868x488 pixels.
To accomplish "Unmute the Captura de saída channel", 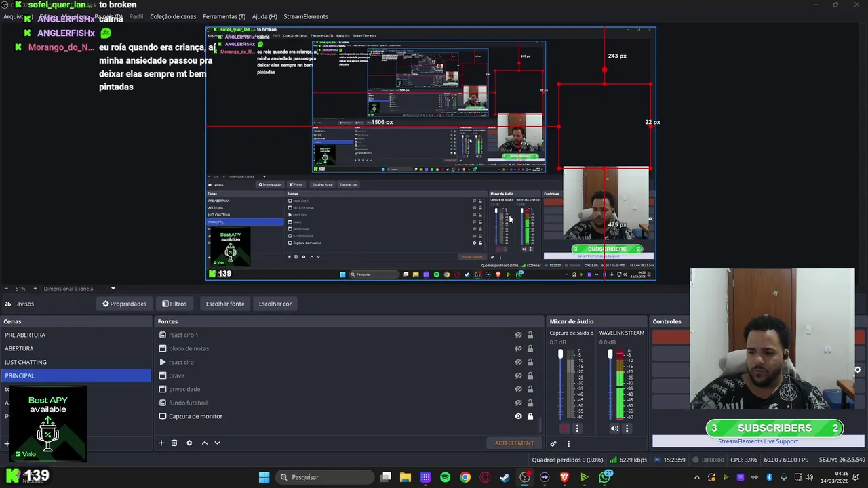I will [x=564, y=428].
